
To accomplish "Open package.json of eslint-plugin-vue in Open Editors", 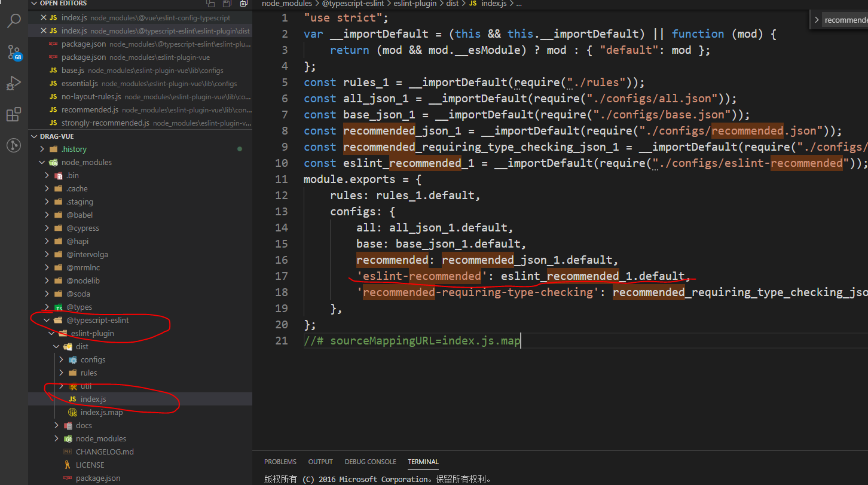I will pos(140,57).
